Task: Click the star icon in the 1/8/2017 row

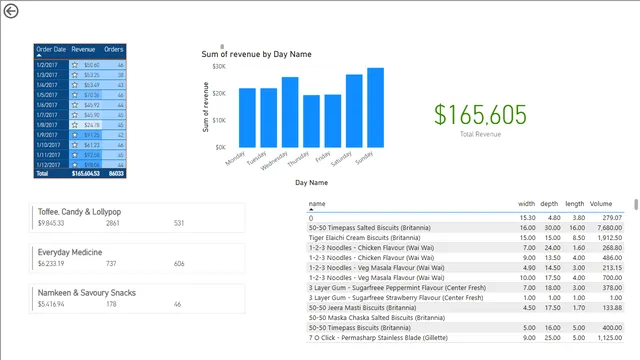Action: tap(75, 125)
